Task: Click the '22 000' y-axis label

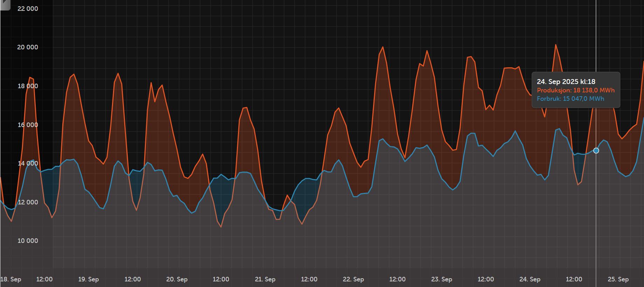Action: pos(28,9)
